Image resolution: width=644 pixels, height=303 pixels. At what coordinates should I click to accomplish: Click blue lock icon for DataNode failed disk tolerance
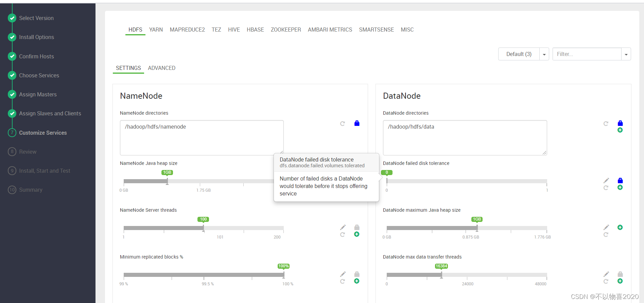click(x=620, y=180)
